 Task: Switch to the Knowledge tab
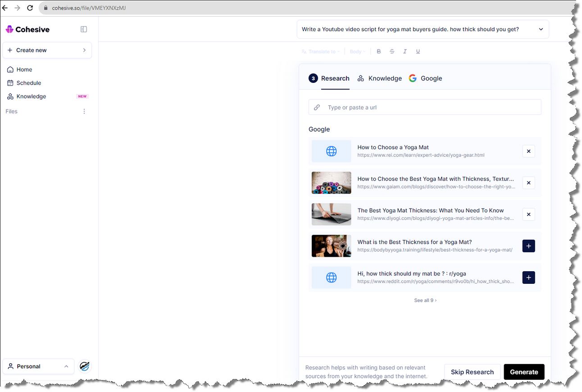(x=379, y=78)
